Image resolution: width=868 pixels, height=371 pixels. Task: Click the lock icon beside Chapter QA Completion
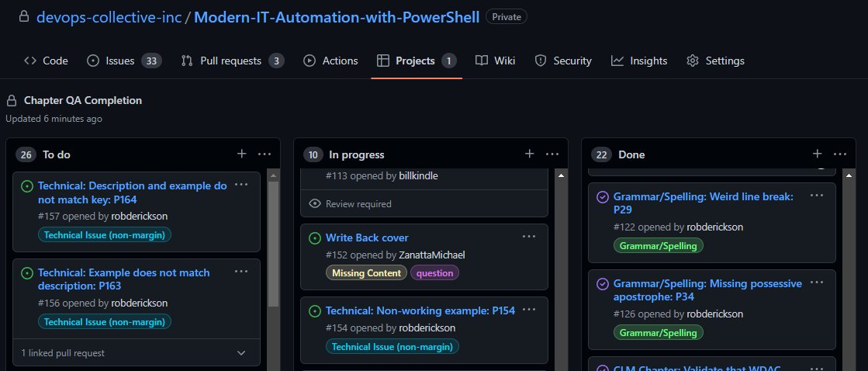(x=12, y=101)
